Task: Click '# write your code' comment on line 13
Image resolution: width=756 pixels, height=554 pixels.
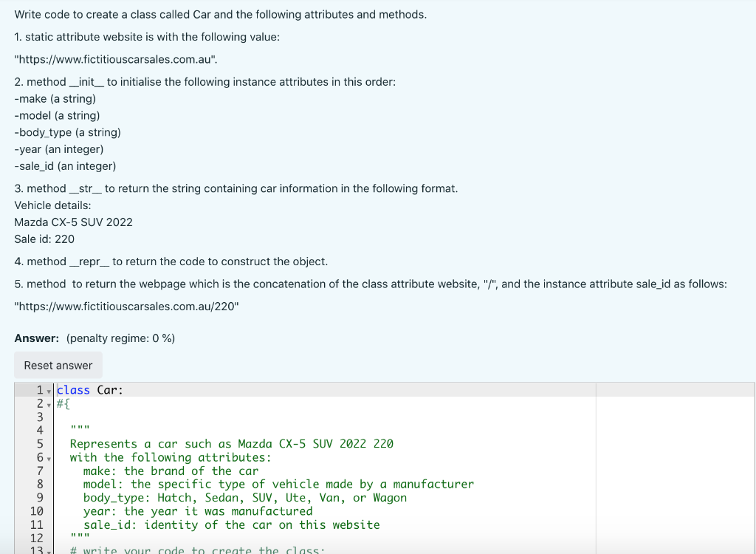Action: (x=198, y=550)
